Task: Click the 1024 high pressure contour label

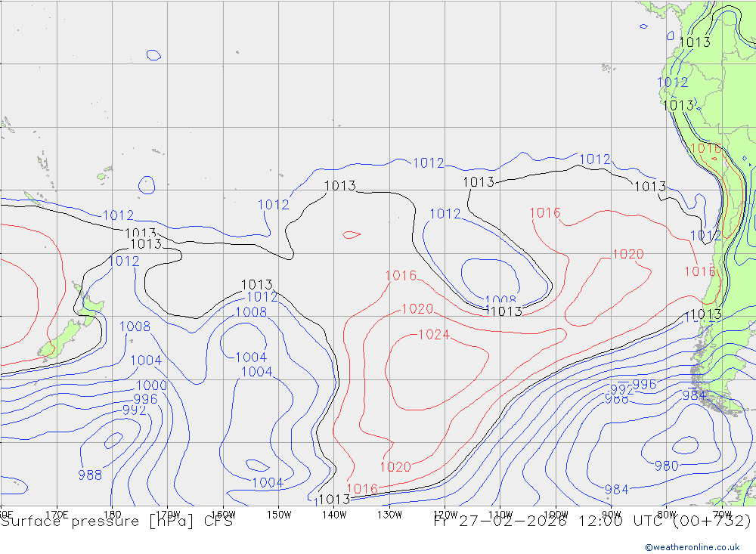Action: point(434,335)
